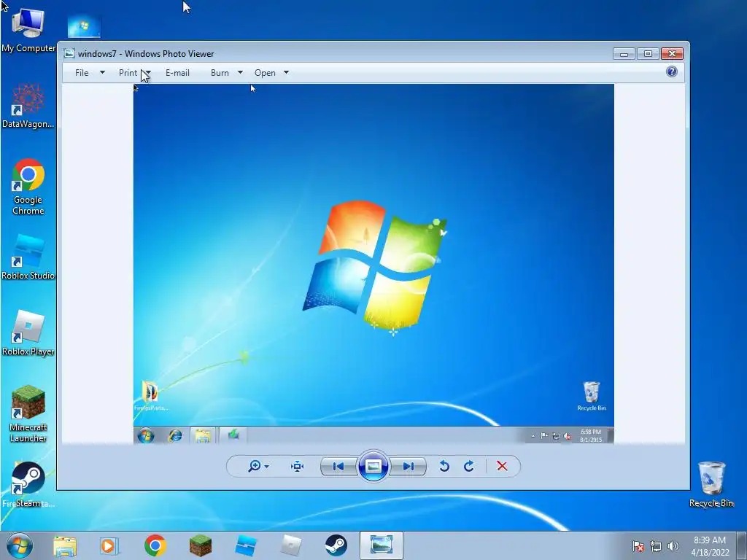The image size is (747, 560).
Task: Expand the Burn dropdown arrow
Action: 240,72
